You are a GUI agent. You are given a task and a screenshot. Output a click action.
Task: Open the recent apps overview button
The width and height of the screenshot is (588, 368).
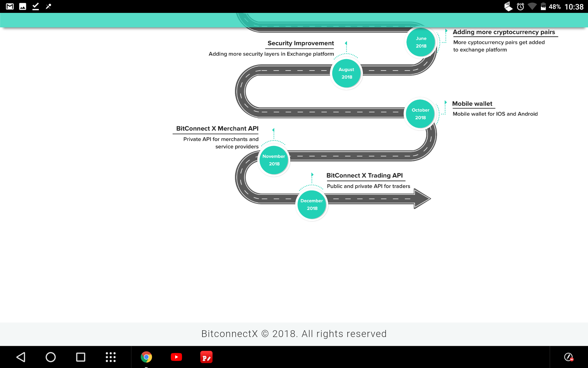81,357
